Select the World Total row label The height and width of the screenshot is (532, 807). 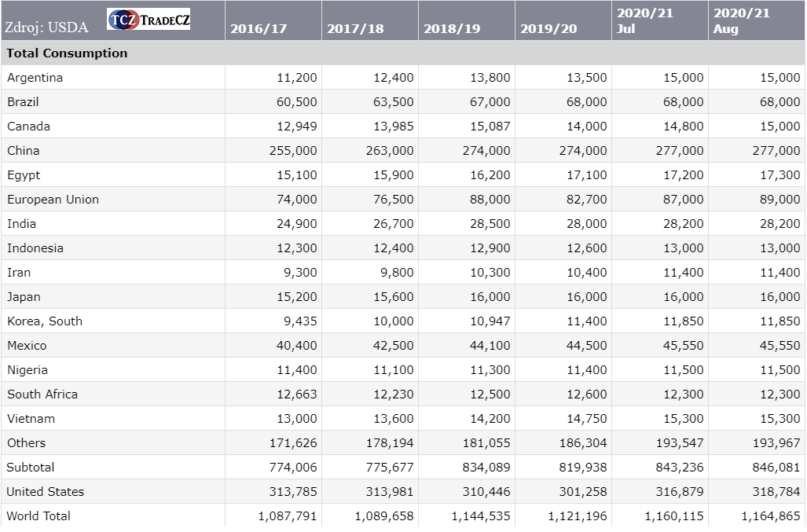[39, 516]
